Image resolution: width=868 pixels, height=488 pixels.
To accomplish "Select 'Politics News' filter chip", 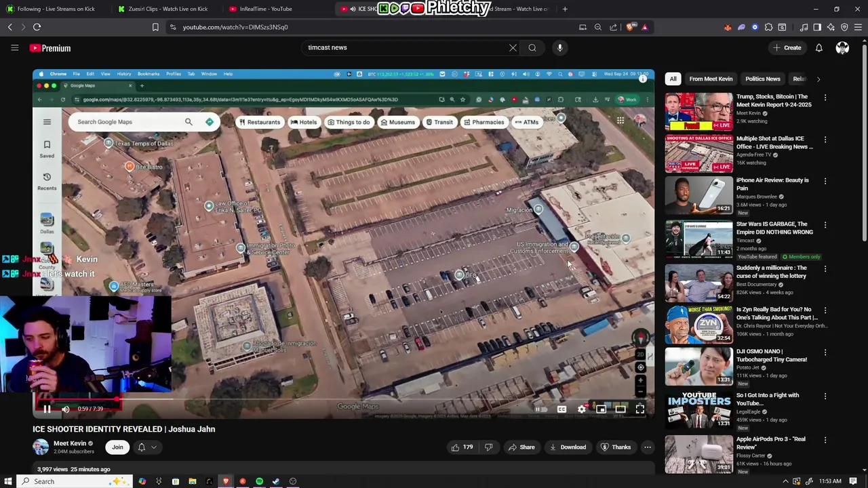I will click(x=763, y=79).
